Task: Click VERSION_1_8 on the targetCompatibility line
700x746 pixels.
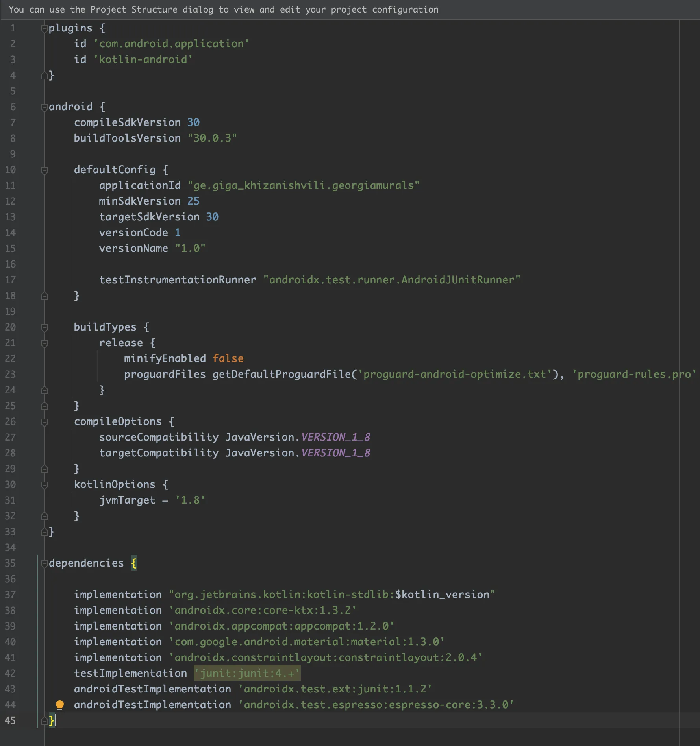Action: (x=336, y=453)
